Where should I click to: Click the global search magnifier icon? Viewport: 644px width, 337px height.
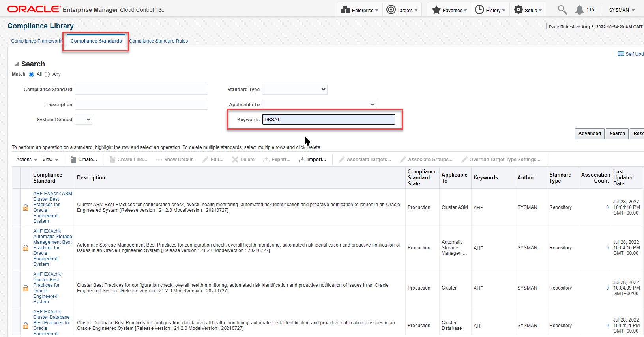(x=562, y=10)
